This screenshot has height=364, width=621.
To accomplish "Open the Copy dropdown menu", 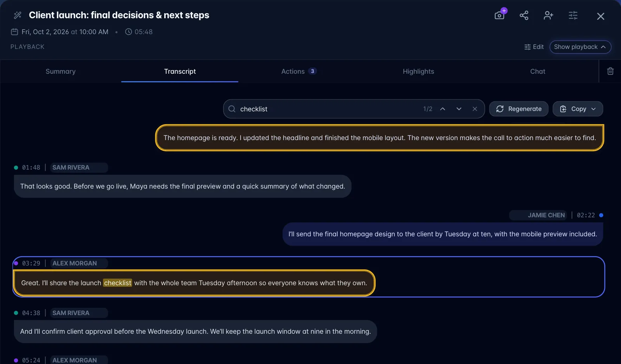I will point(578,109).
